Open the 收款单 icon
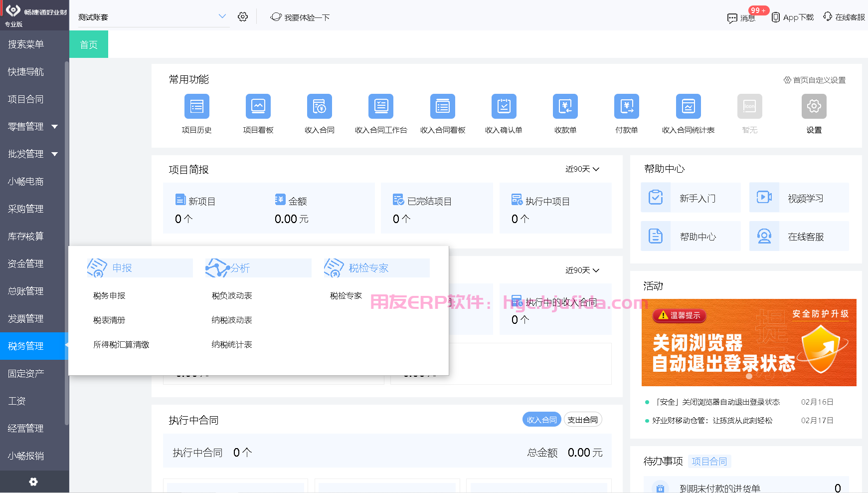 [565, 106]
